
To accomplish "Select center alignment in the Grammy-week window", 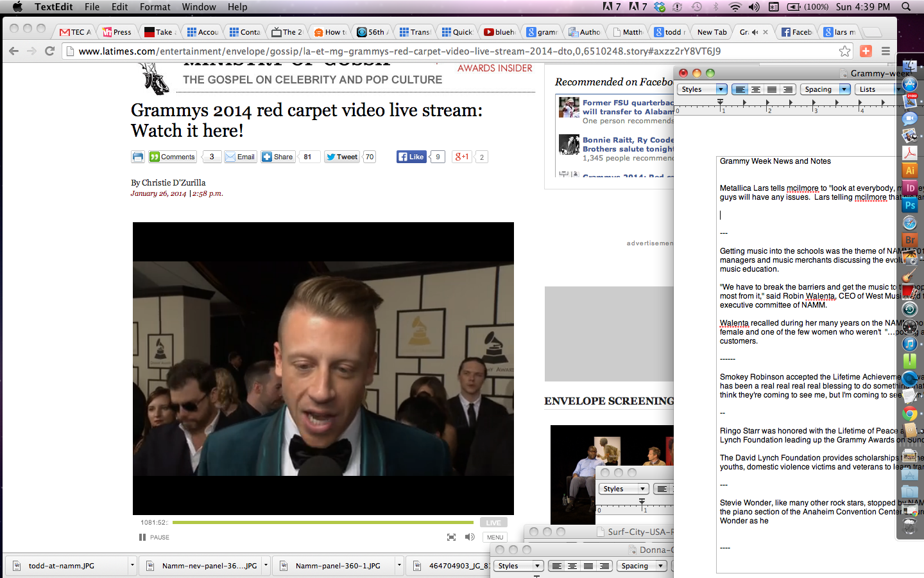I will click(756, 89).
